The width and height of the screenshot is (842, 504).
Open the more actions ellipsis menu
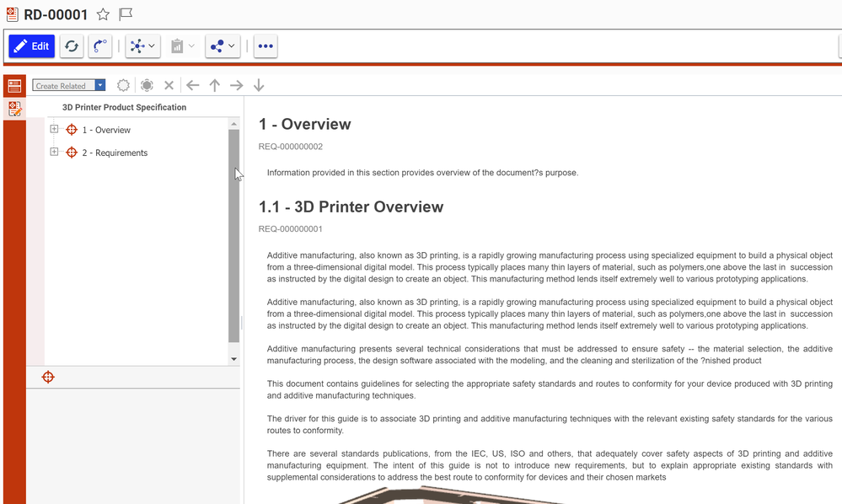click(x=265, y=46)
